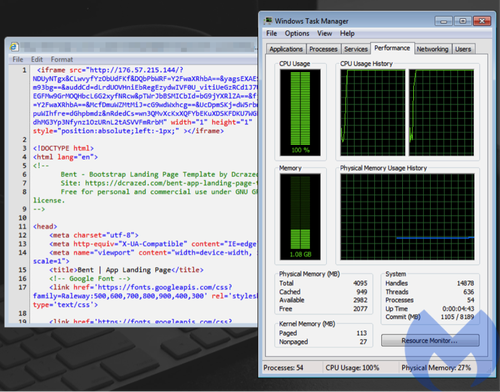
Task: Switch to the Users tab
Action: coord(463,49)
